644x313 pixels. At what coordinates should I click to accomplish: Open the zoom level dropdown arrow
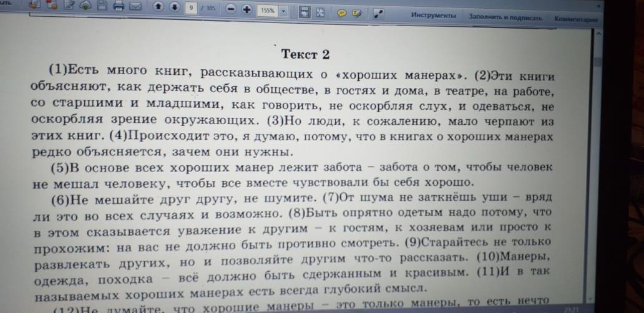283,11
